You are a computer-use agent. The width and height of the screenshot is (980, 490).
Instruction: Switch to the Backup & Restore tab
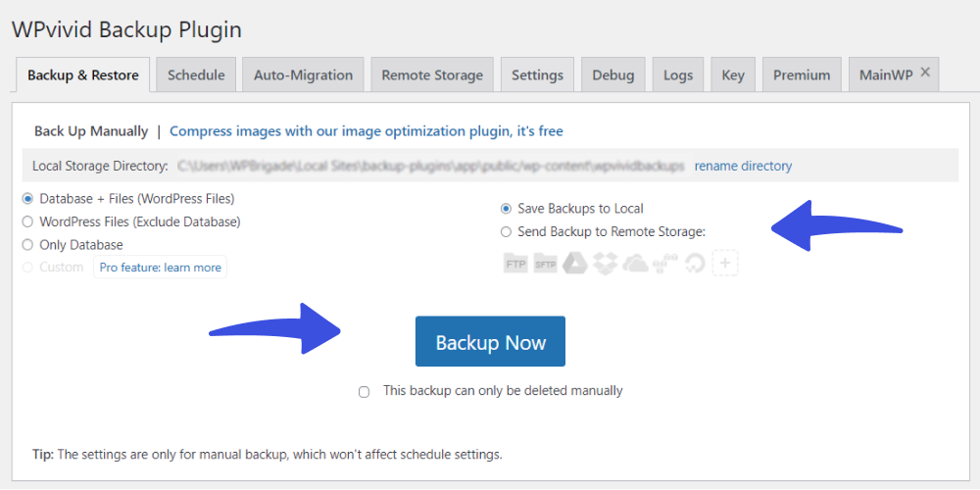pyautogui.click(x=83, y=75)
